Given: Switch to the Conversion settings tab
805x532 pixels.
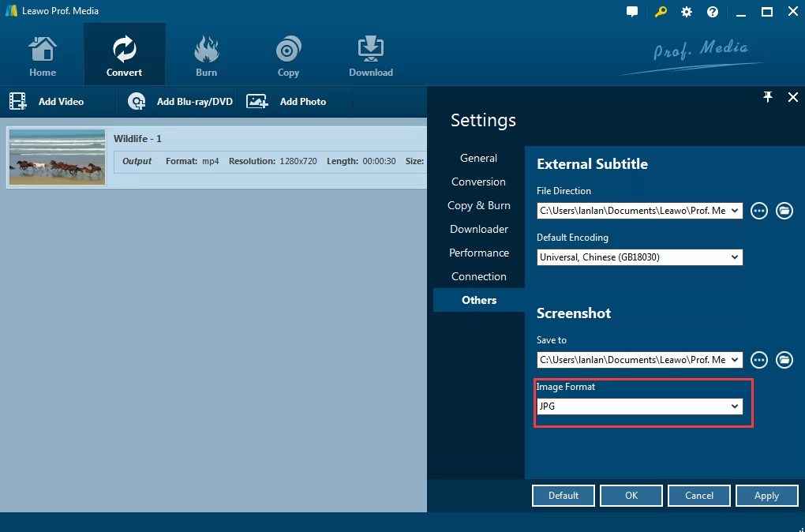Looking at the screenshot, I should (478, 182).
